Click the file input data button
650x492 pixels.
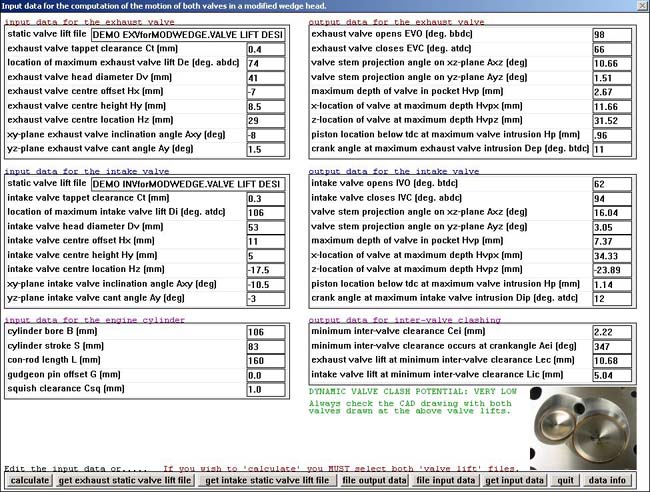click(x=446, y=480)
